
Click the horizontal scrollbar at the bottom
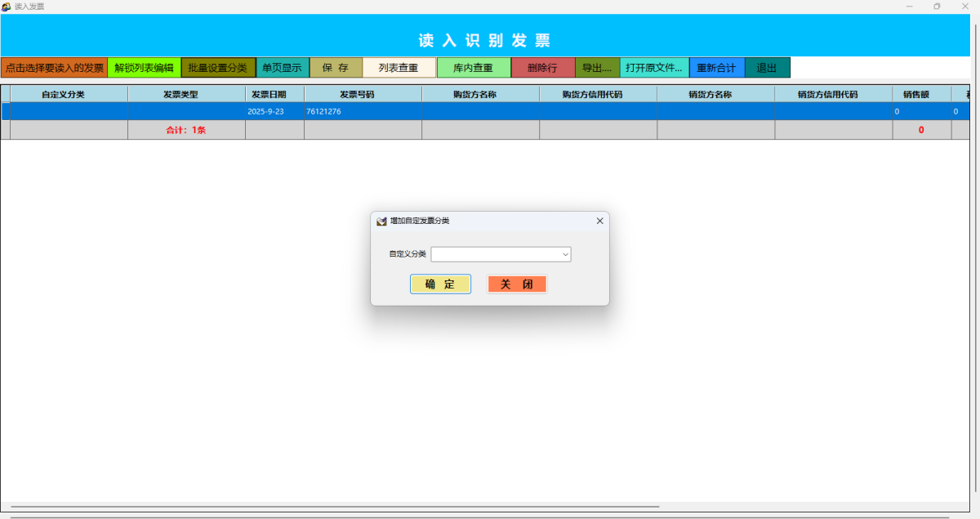pos(335,508)
